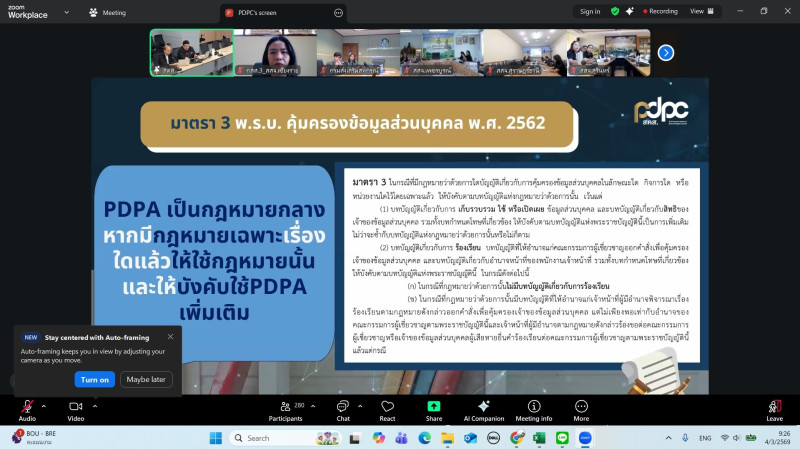The width and height of the screenshot is (800, 449).
Task: Dismiss Auto-framing with Maybe later
Action: tap(146, 380)
